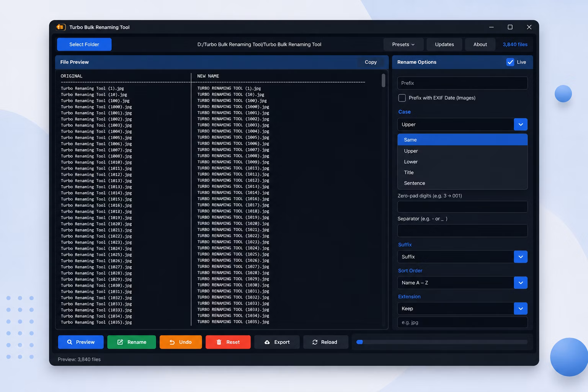The image size is (588, 392).
Task: Click new name 'TURBO RENAMING TOOL (1020).jpg'
Action: pos(233,224)
